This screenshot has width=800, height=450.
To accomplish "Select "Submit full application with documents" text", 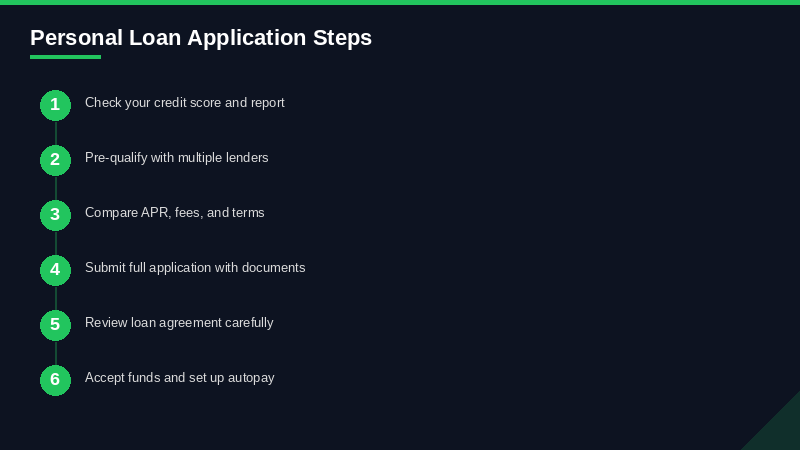I will (x=195, y=267).
